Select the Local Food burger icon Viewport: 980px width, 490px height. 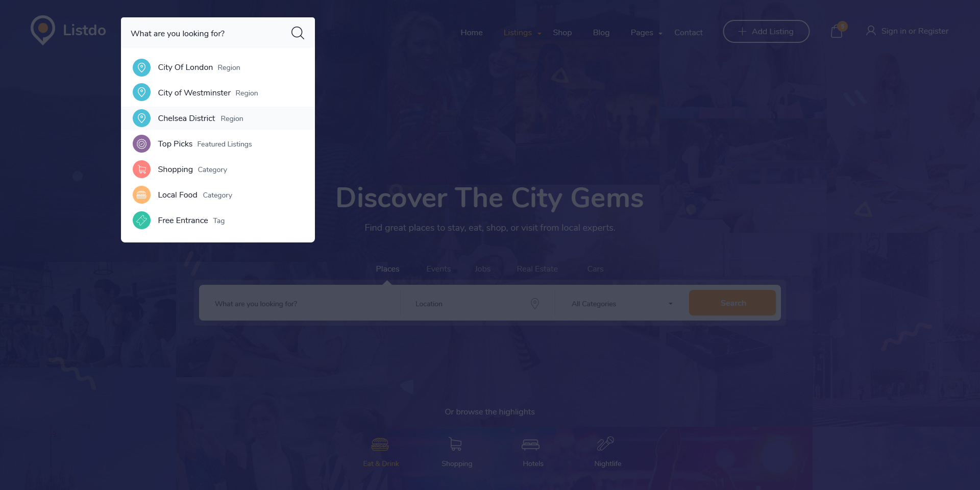click(x=141, y=195)
